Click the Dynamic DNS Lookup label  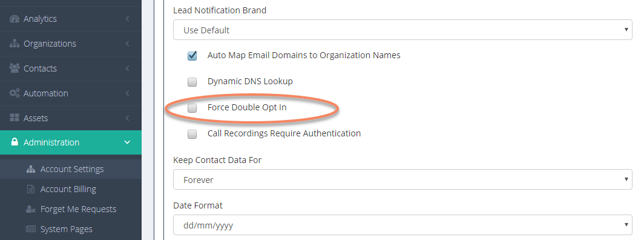(x=250, y=81)
